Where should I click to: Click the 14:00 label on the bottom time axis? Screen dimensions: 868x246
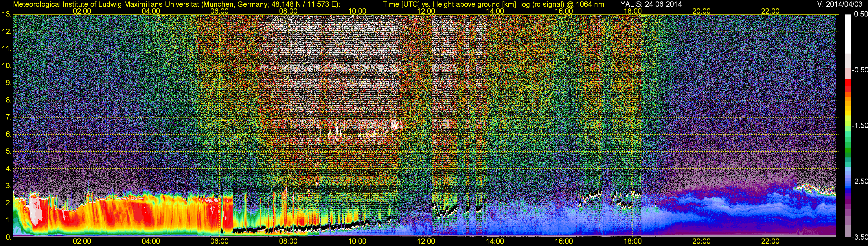pos(495,241)
